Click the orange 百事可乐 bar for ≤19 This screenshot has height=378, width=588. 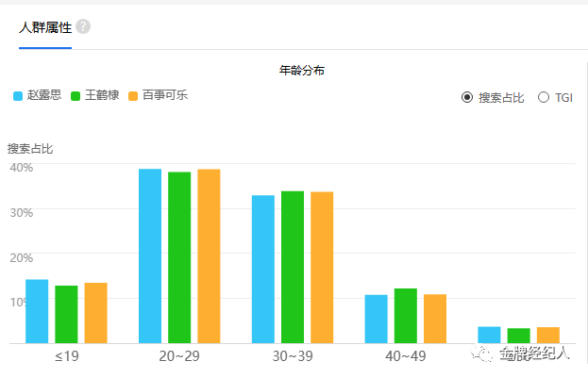click(x=96, y=313)
